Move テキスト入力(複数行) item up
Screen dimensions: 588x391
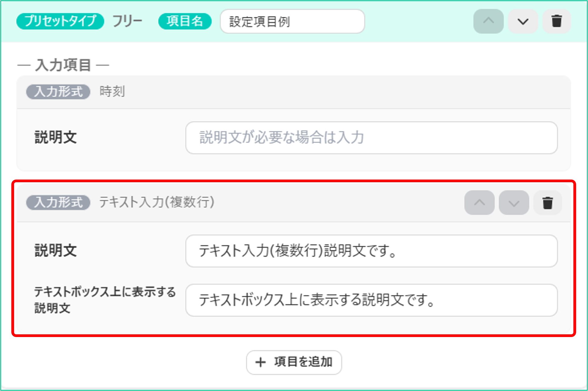click(x=479, y=203)
